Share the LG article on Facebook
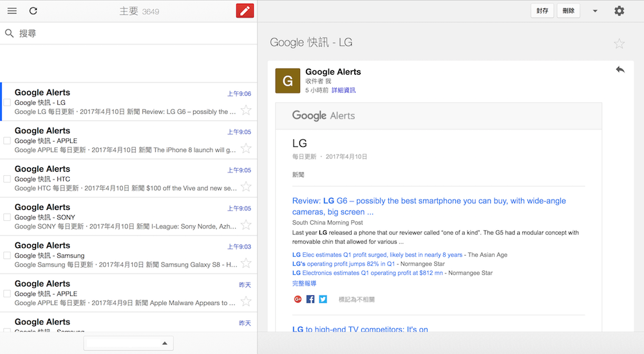This screenshot has height=354, width=644. pos(310,299)
